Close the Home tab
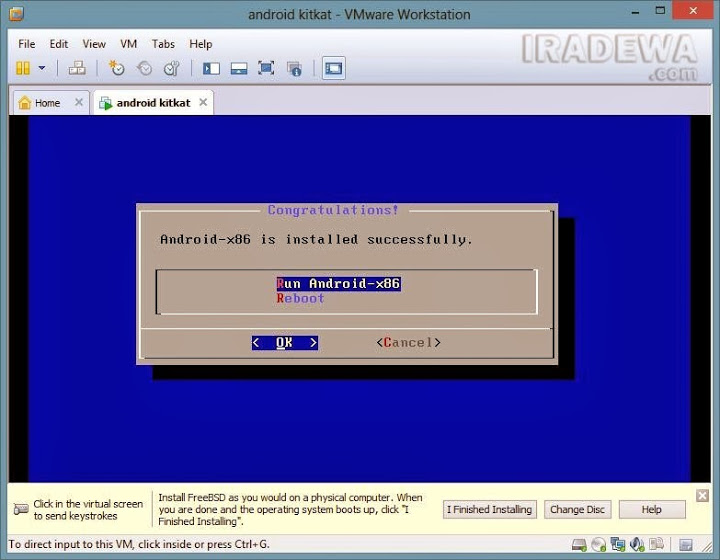Image resolution: width=720 pixels, height=560 pixels. [x=79, y=102]
